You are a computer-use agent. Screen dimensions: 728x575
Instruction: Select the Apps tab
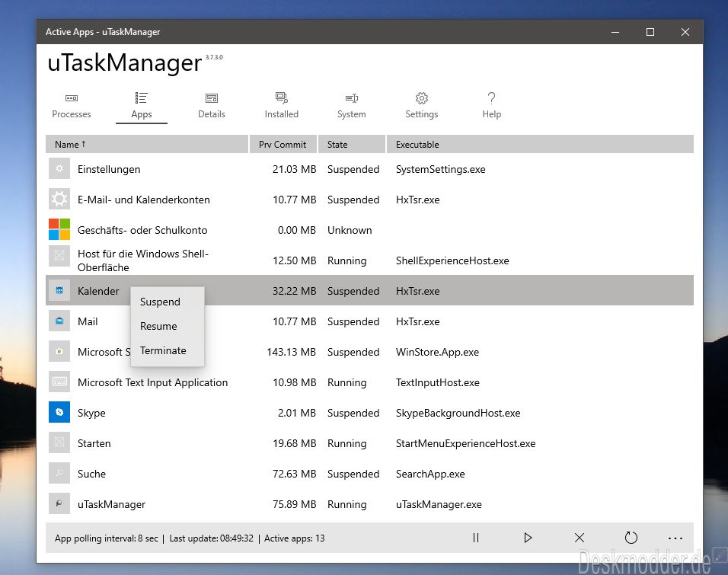coord(142,106)
